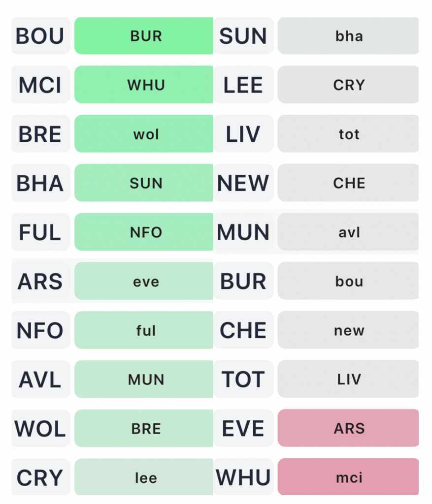
Task: Select the AVL team label
Action: coord(40,379)
